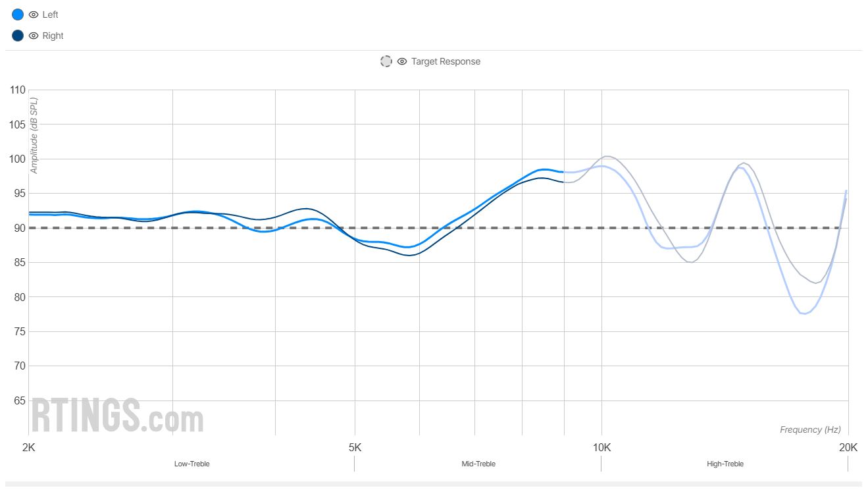Hide the Target Response via its eye icon

tap(402, 61)
